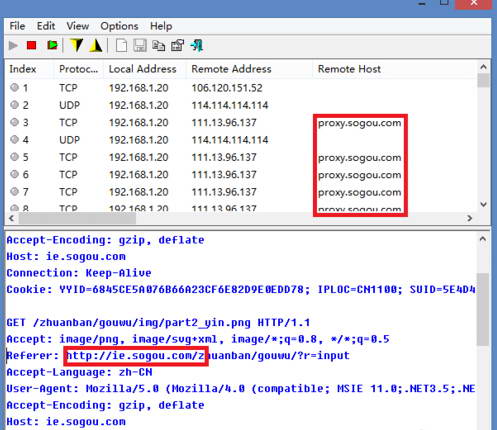
Task: Click the GET /zhuanban/gouwu/img request line
Action: coord(158,323)
